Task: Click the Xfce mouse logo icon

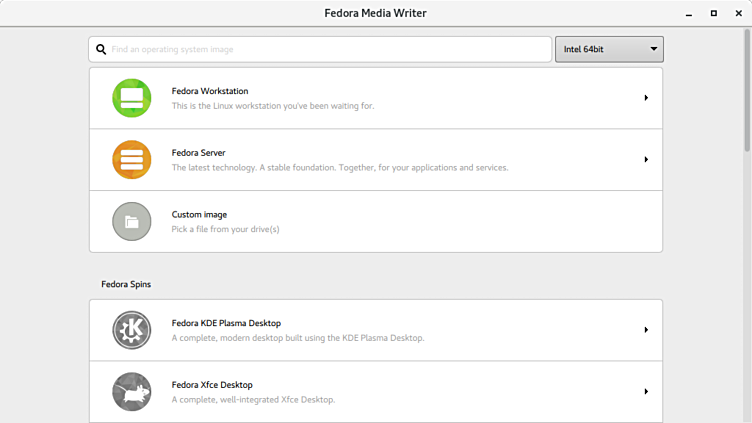Action: [132, 391]
